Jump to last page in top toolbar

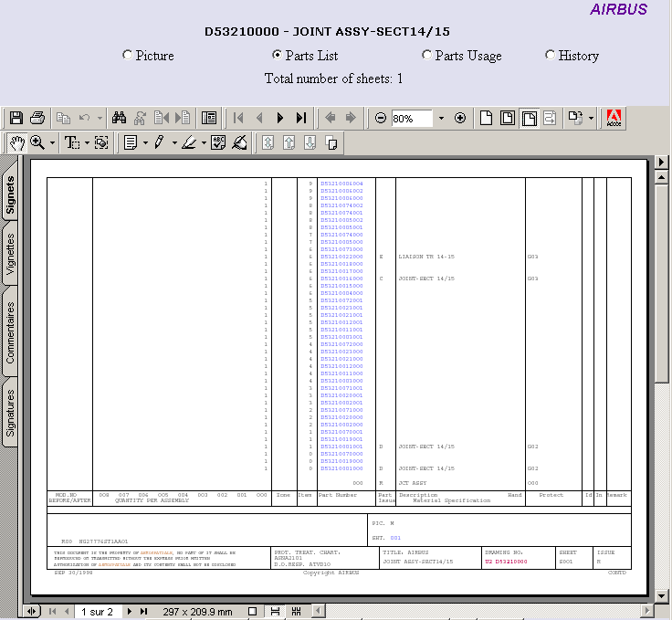(301, 118)
